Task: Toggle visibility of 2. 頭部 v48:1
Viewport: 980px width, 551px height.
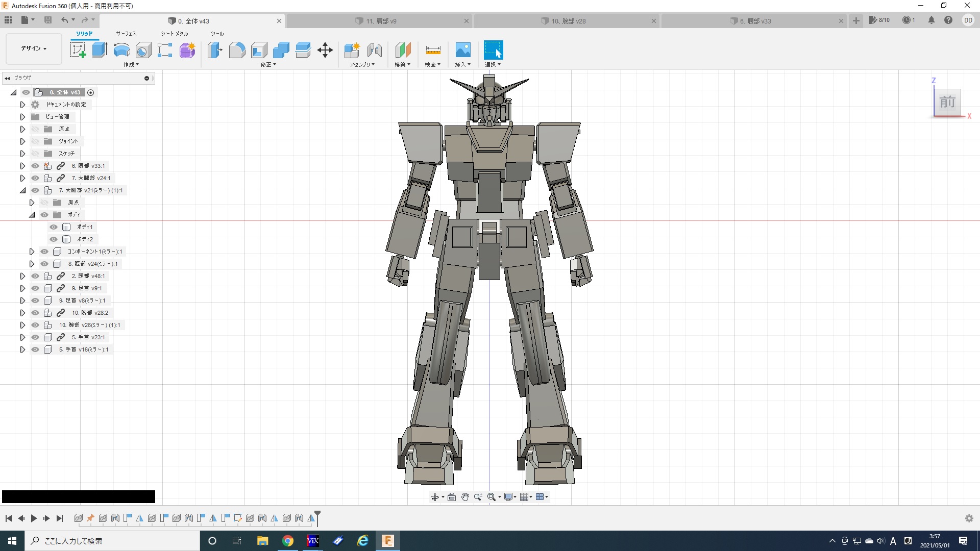Action: point(35,276)
